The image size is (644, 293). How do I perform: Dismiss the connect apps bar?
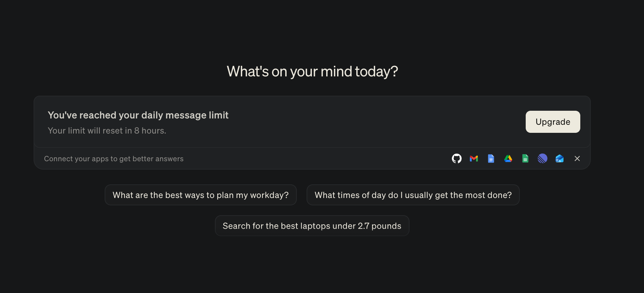577,159
